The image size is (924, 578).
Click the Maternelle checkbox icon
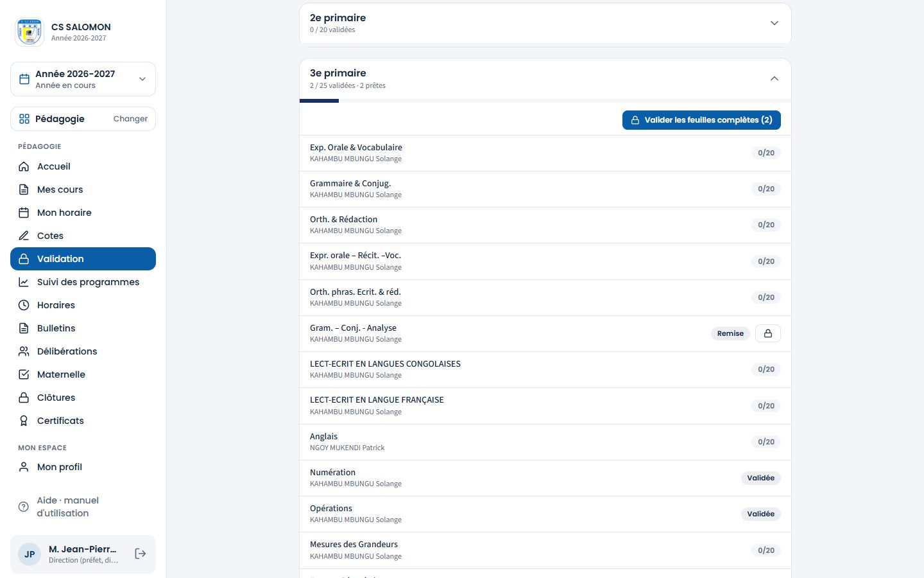click(x=24, y=374)
